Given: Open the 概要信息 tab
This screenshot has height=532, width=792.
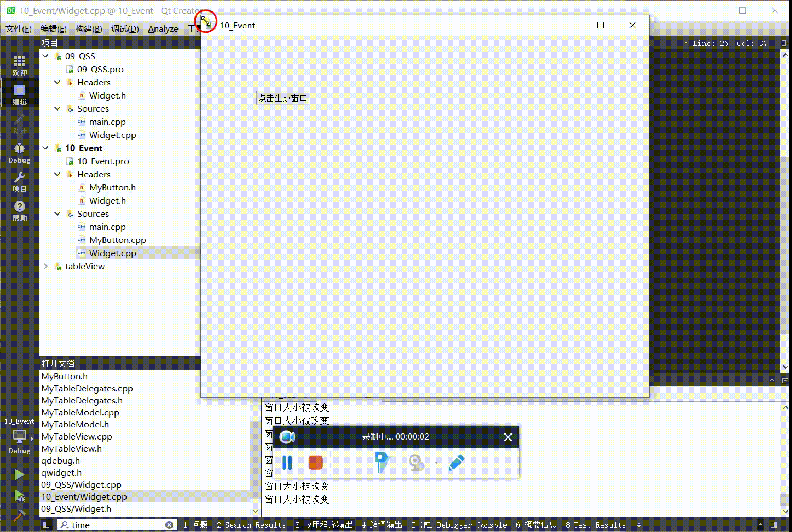Looking at the screenshot, I should coord(536,525).
